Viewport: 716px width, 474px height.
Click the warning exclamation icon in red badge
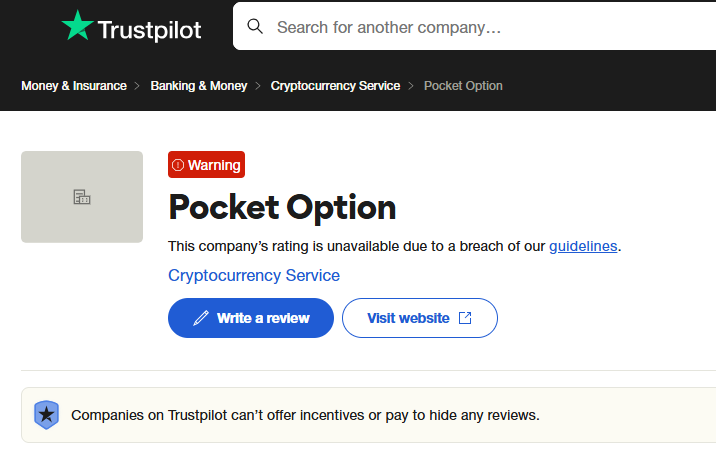[178, 165]
